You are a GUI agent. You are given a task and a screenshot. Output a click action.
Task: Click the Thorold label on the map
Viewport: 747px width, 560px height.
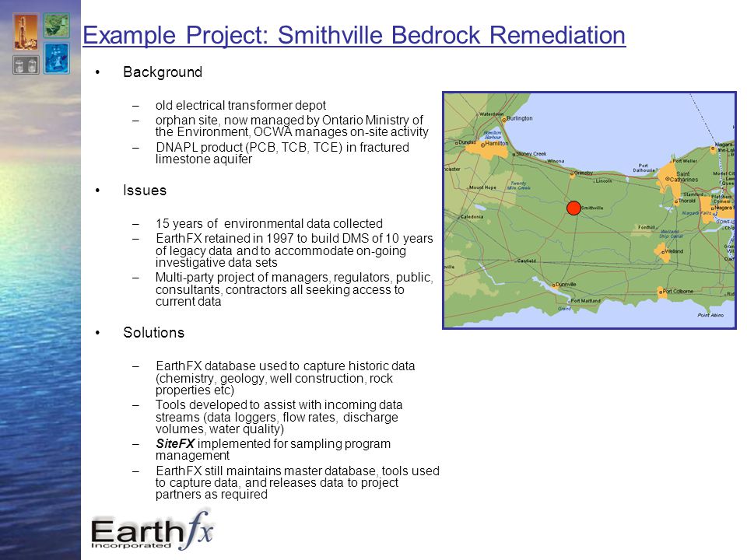pyautogui.click(x=686, y=201)
